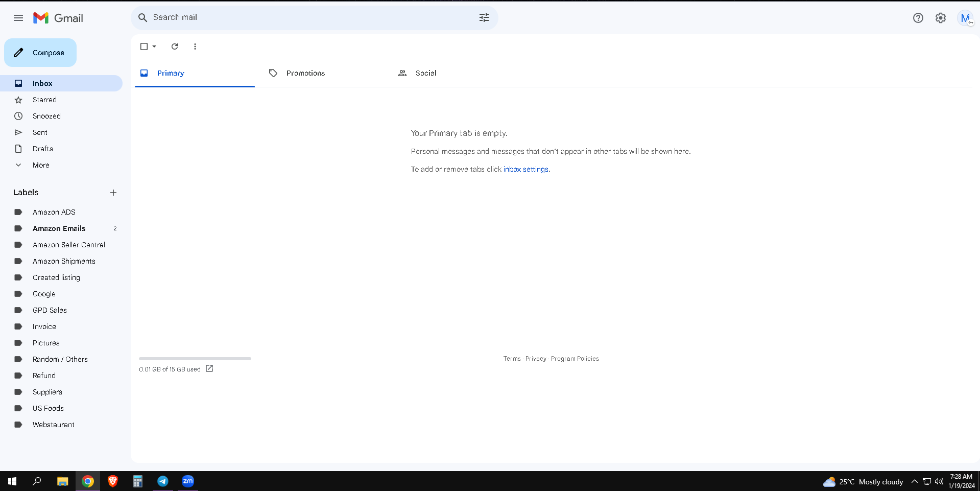The image size is (980, 491).
Task: Open Brave browser from taskbar
Action: [113, 481]
